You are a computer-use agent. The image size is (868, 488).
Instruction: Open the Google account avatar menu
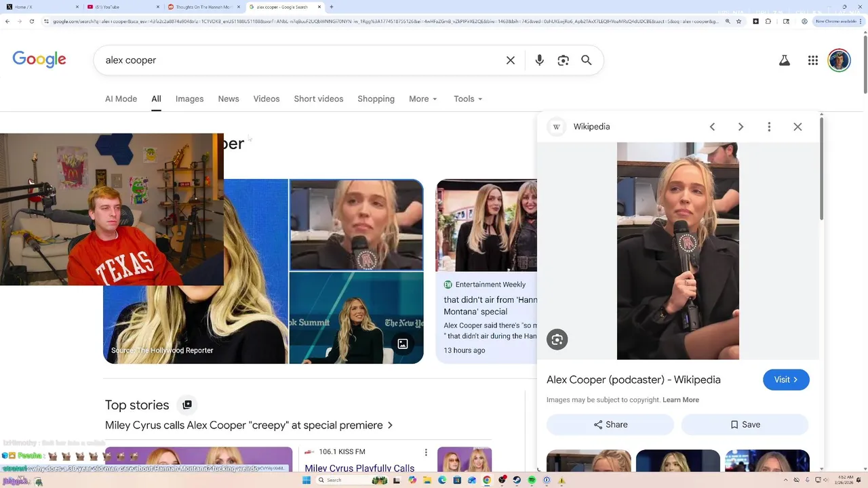(840, 60)
